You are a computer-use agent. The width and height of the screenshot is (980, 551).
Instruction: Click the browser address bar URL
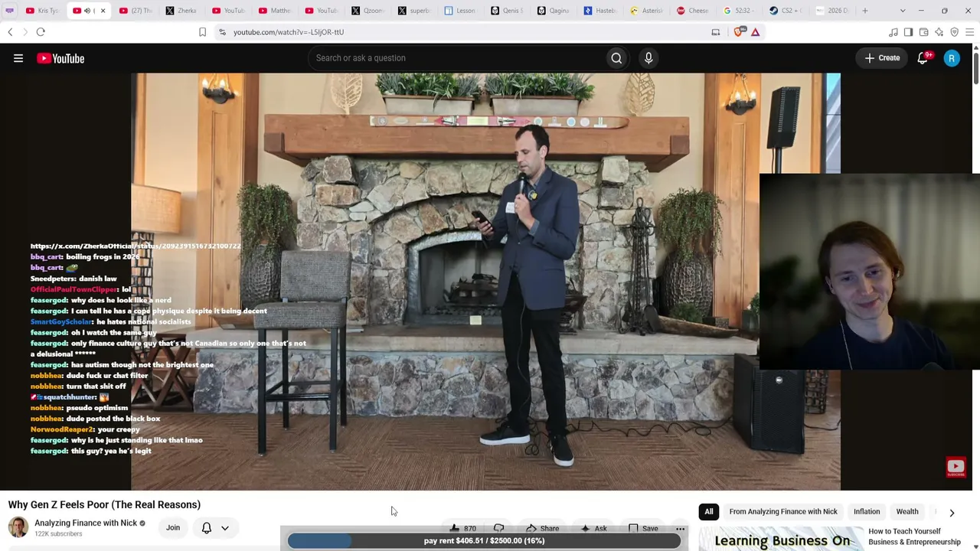289,32
